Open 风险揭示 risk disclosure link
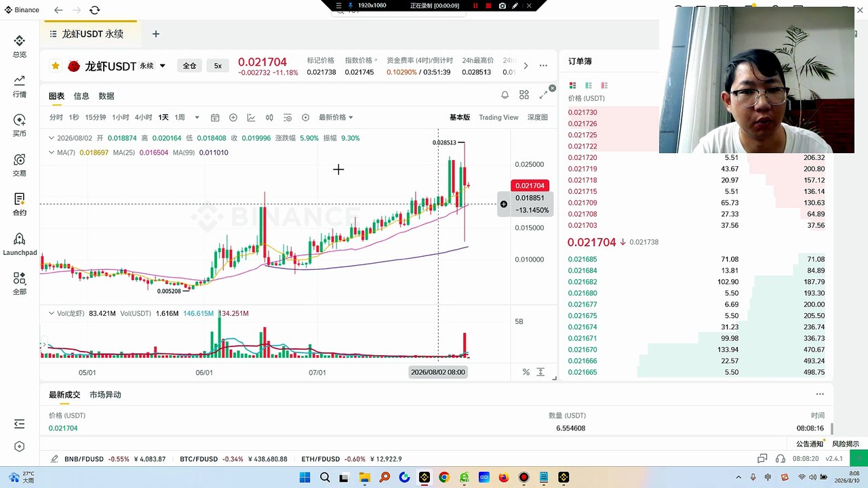The image size is (868, 488). coord(846,444)
